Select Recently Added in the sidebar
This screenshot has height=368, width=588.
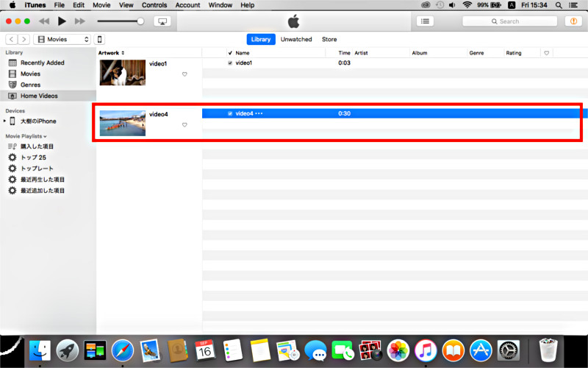[x=42, y=63]
